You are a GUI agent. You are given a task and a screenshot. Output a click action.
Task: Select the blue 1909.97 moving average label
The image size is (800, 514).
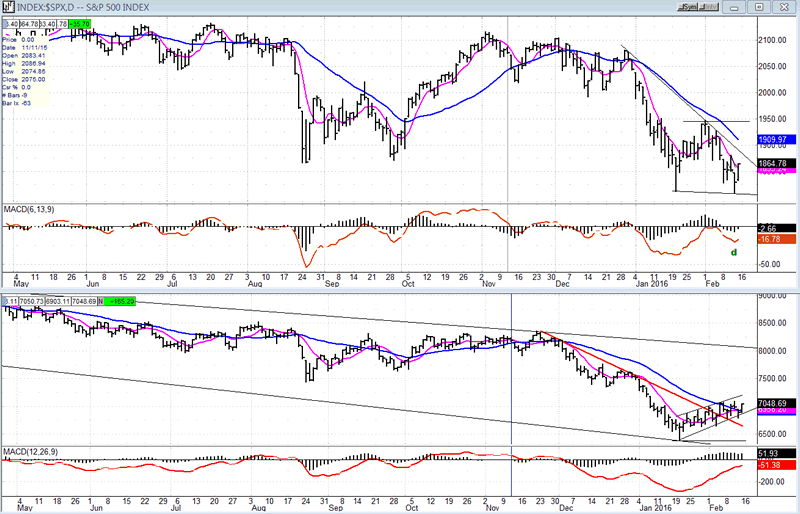tap(776, 139)
